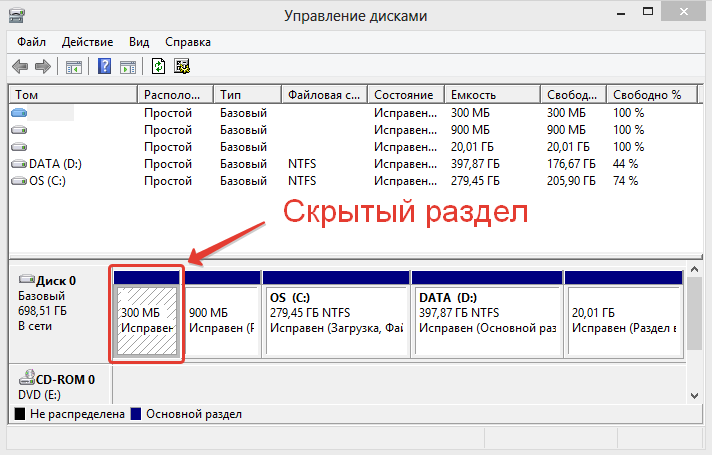Open the Вид menu
Screen dimensions: 712x455
click(x=139, y=42)
